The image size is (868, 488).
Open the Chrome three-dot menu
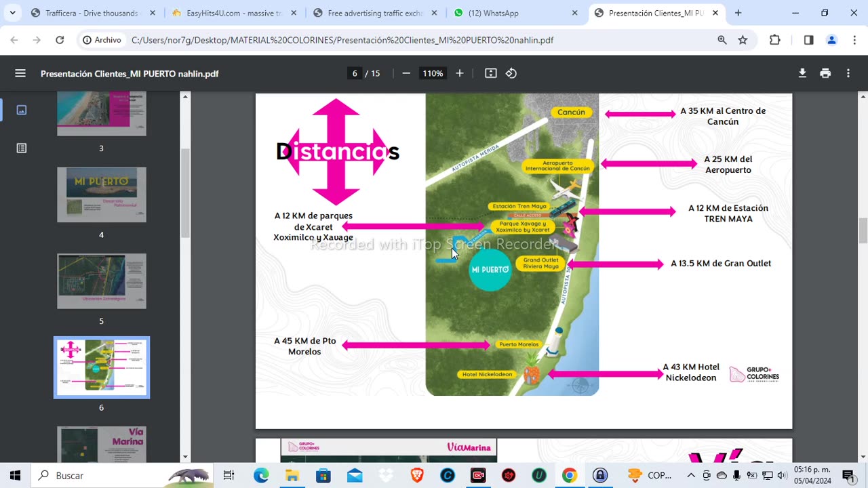coord(853,40)
